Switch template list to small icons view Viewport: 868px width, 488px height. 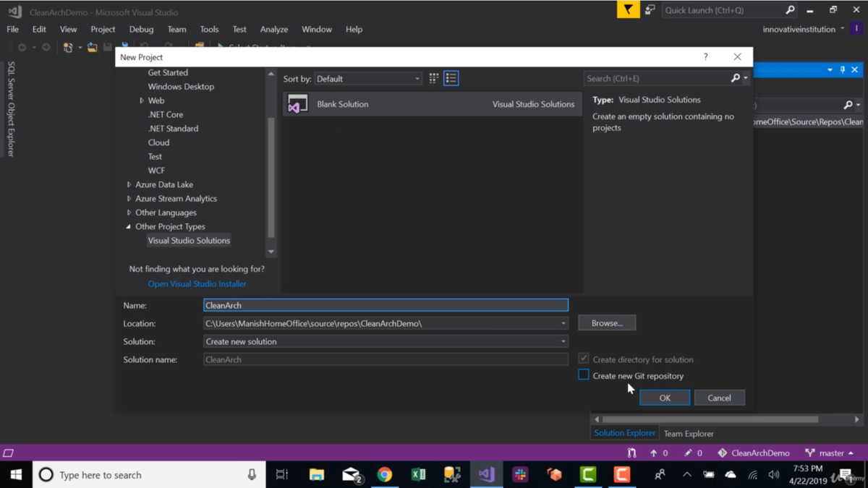(x=451, y=78)
